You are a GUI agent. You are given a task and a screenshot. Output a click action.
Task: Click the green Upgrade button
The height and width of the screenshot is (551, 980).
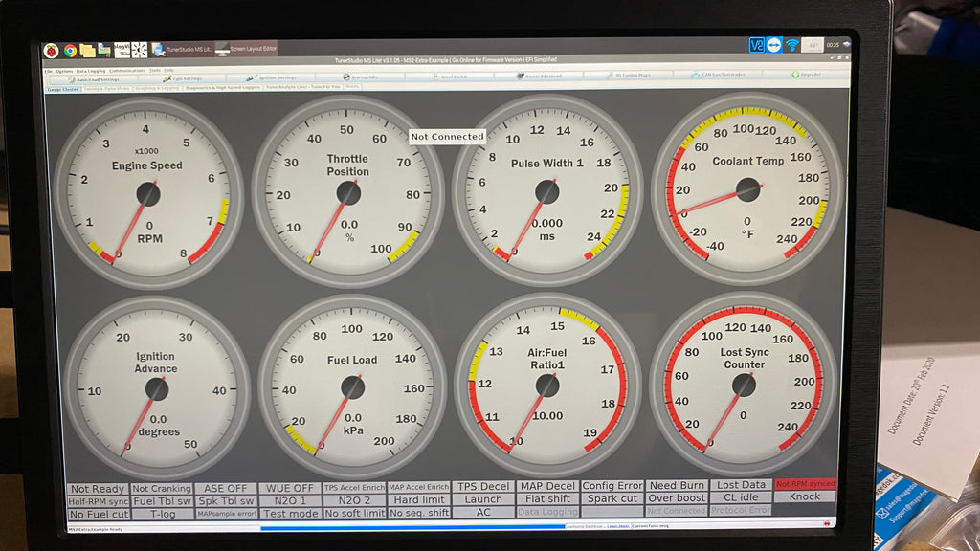[809, 75]
